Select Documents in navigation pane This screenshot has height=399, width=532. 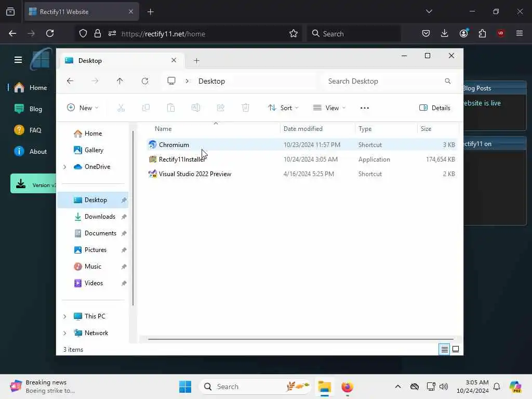pyautogui.click(x=93, y=233)
